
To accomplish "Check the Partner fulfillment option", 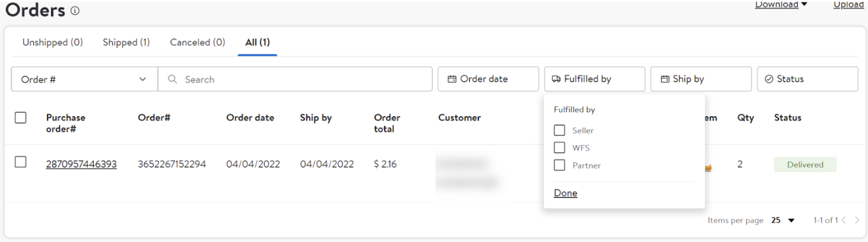I will (x=559, y=165).
